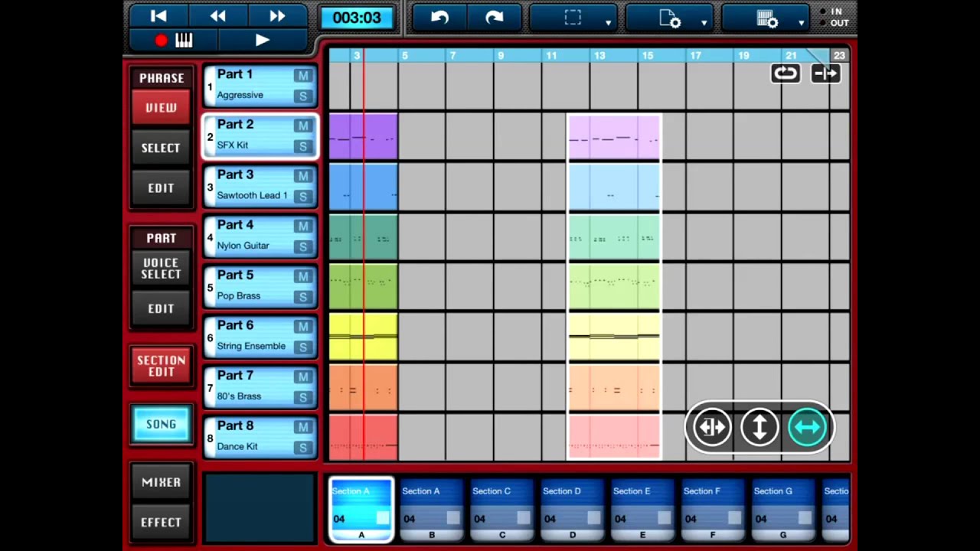Click measure 17 on the timeline ruler
Viewport: 980px width, 551px height.
[x=695, y=55]
